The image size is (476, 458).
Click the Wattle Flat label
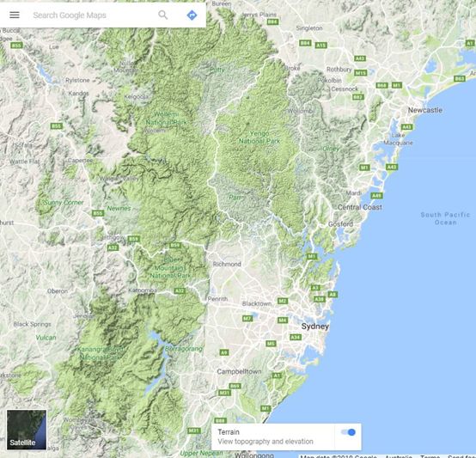pos(25,162)
